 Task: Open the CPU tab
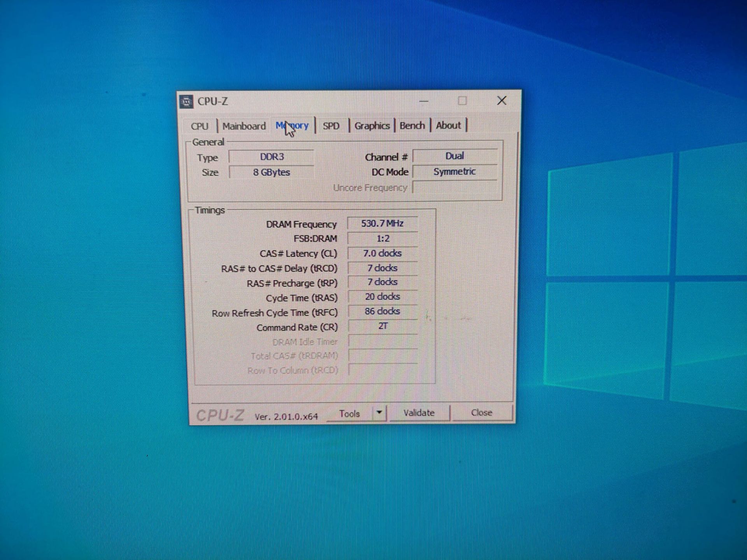(x=200, y=126)
